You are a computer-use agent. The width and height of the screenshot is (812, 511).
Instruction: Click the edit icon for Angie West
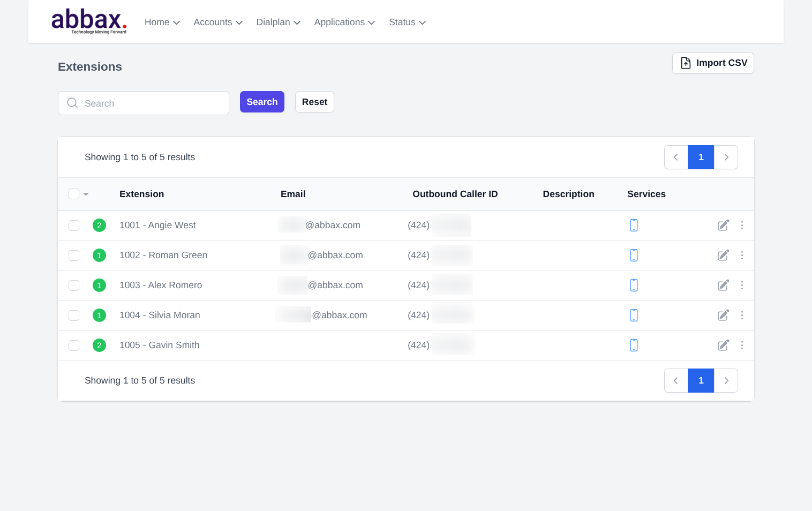(723, 226)
